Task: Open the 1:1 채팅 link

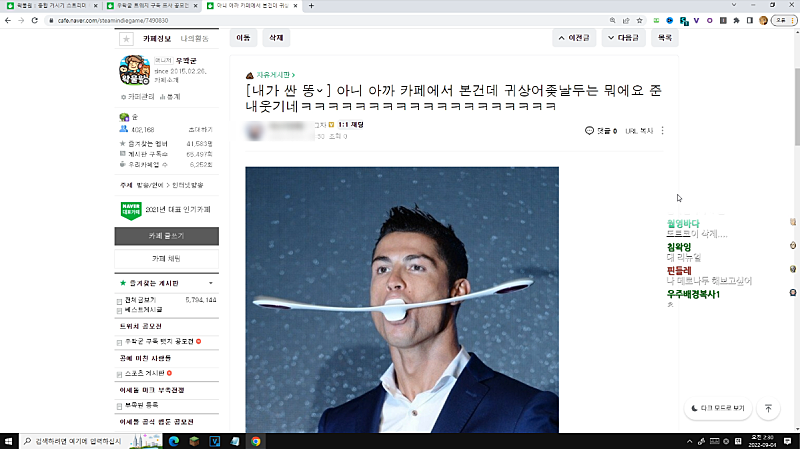Action: click(x=351, y=124)
